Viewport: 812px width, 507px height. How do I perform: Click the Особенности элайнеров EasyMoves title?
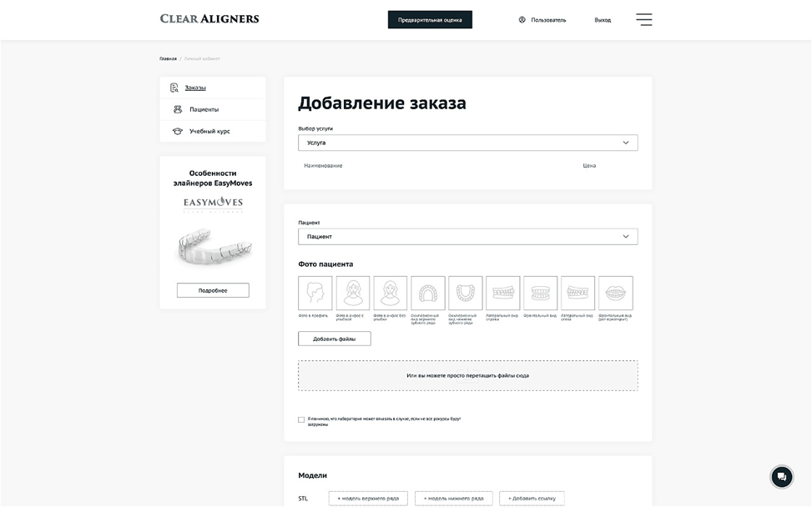click(x=213, y=178)
